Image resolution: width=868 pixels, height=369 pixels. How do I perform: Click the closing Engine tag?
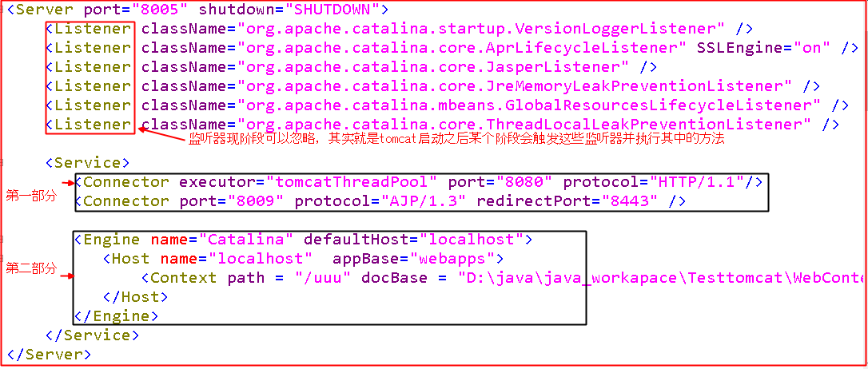[116, 316]
